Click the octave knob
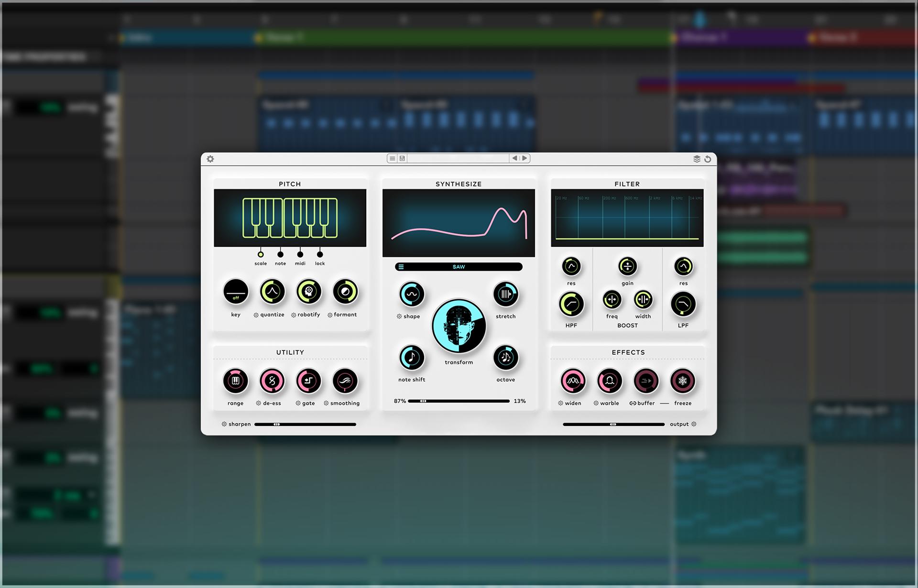The width and height of the screenshot is (918, 588). [x=506, y=357]
